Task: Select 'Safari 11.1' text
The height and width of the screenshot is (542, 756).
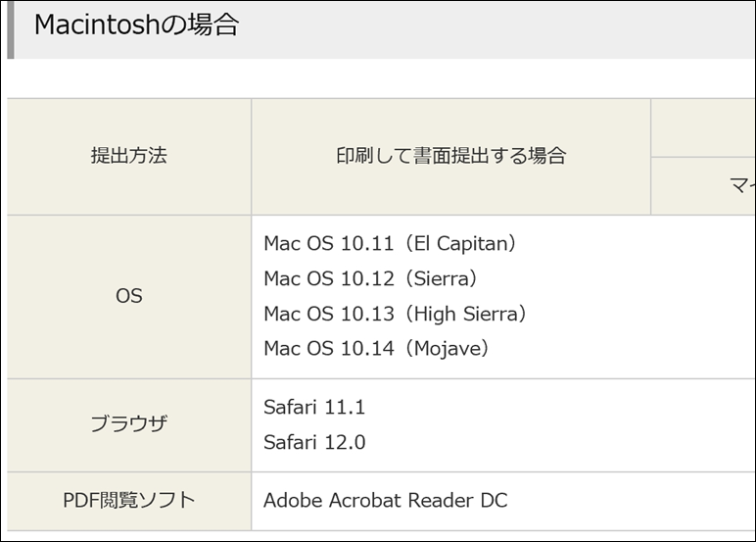Action: 314,408
